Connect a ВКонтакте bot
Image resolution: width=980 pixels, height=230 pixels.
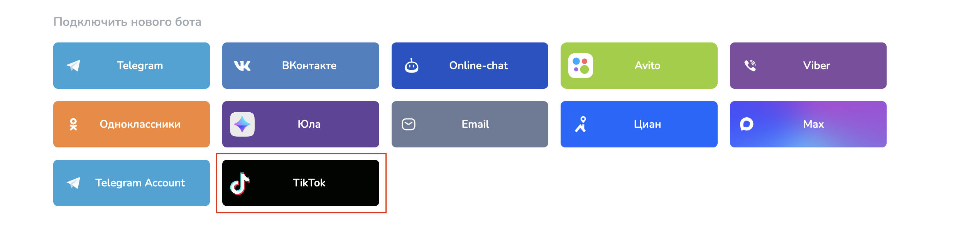click(301, 66)
